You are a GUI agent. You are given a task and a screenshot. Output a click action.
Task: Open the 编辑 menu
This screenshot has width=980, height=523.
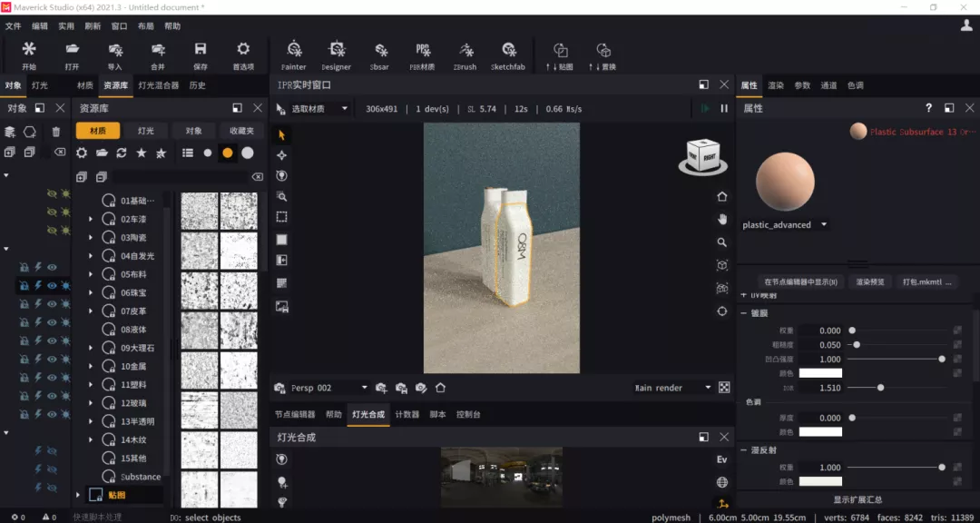(40, 26)
